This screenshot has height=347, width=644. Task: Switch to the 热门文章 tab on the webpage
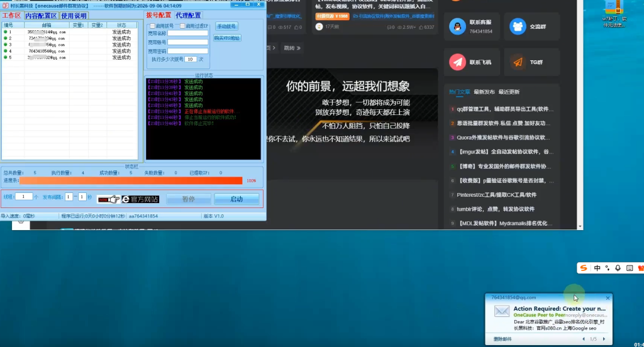pos(459,92)
